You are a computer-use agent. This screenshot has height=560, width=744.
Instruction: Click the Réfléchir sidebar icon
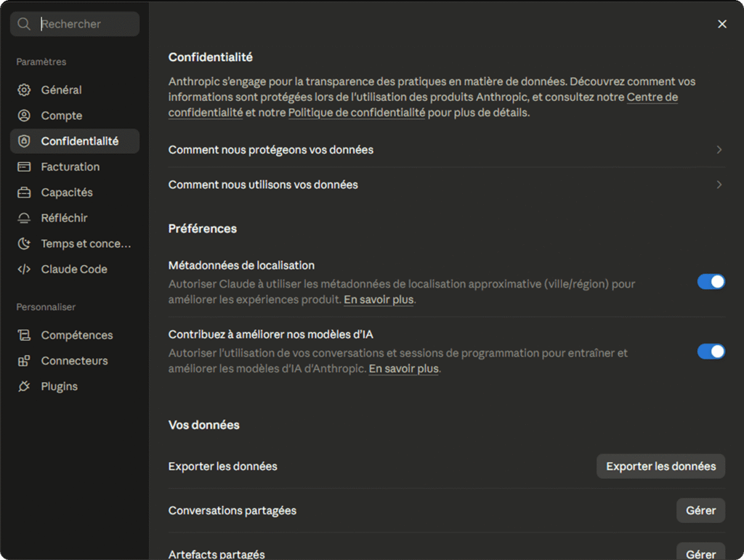(x=24, y=218)
